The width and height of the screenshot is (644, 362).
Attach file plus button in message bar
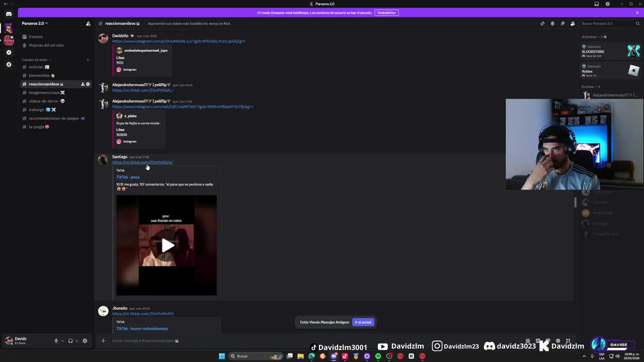tap(103, 341)
